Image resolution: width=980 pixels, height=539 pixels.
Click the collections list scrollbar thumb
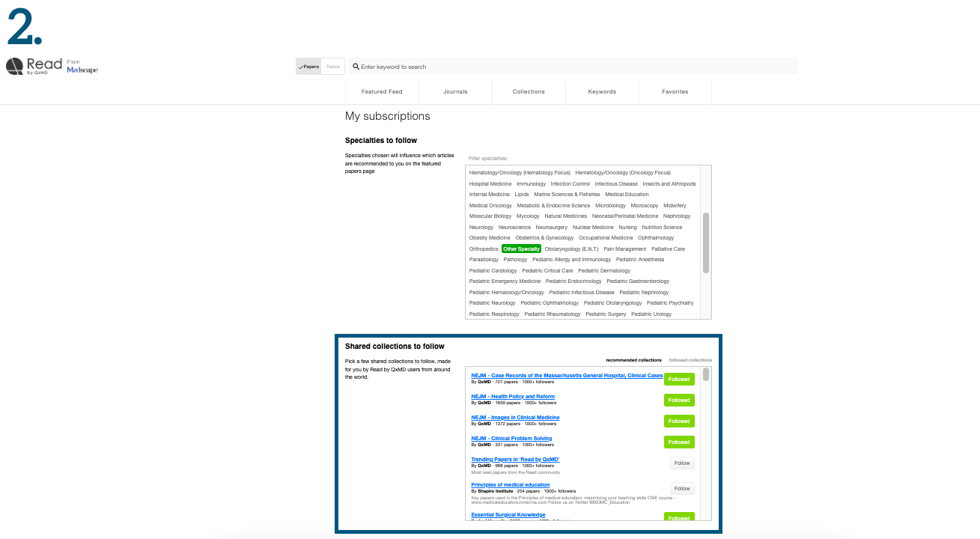[x=706, y=374]
